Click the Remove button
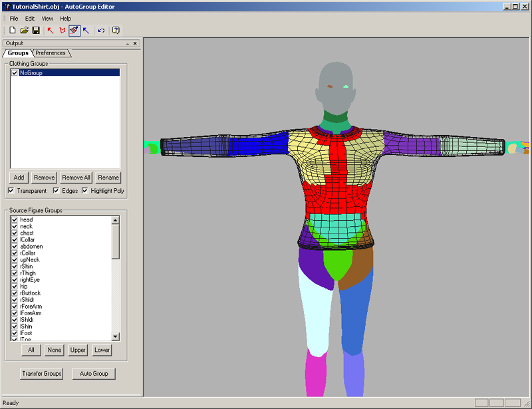The height and width of the screenshot is (409, 532). click(44, 178)
